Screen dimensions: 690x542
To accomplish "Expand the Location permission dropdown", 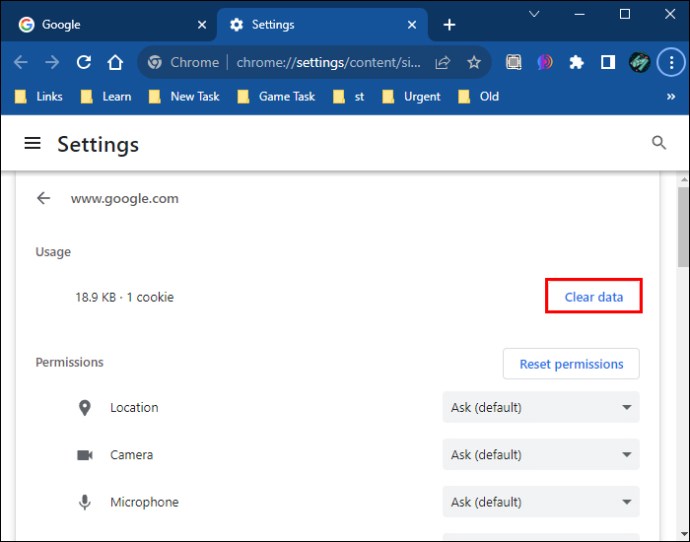I will click(x=541, y=407).
